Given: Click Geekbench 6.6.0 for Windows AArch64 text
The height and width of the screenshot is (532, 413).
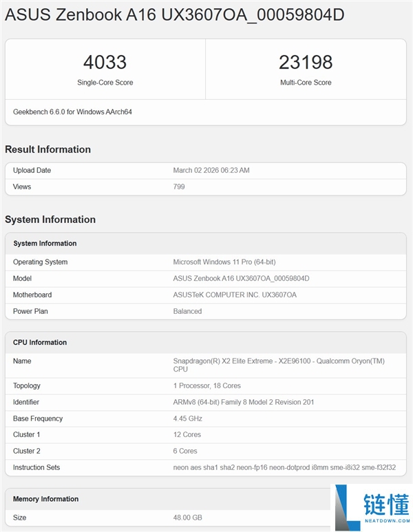Looking at the screenshot, I should [x=72, y=112].
